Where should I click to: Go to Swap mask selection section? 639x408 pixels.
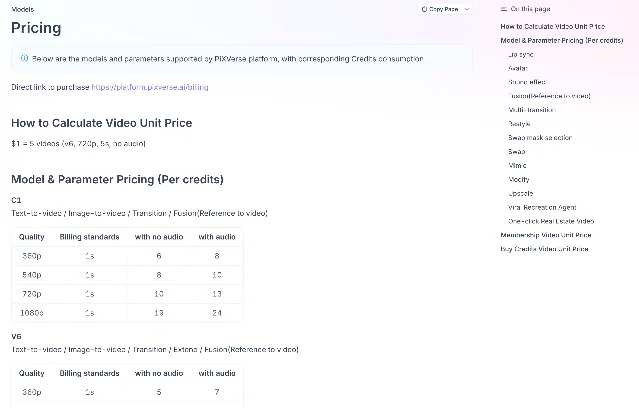click(x=540, y=137)
